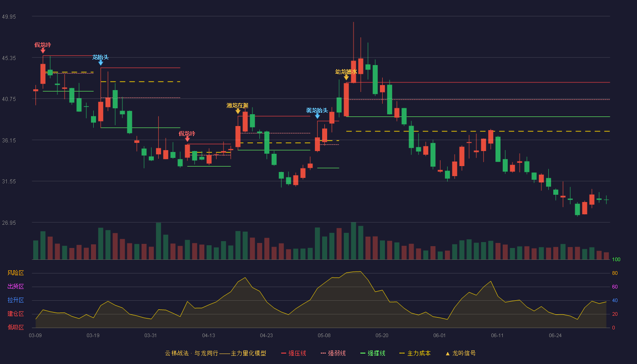This screenshot has width=637, height=364.
Task: Click the 03-19 date label
Action: pyautogui.click(x=93, y=335)
